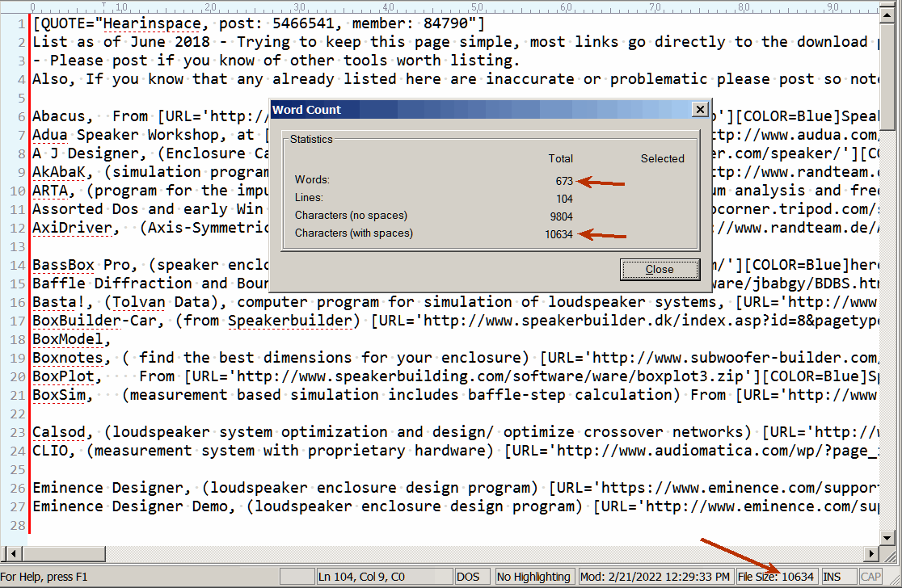This screenshot has width=902, height=588.
Task: Click the word BoxSim on line 21
Action: (59, 395)
